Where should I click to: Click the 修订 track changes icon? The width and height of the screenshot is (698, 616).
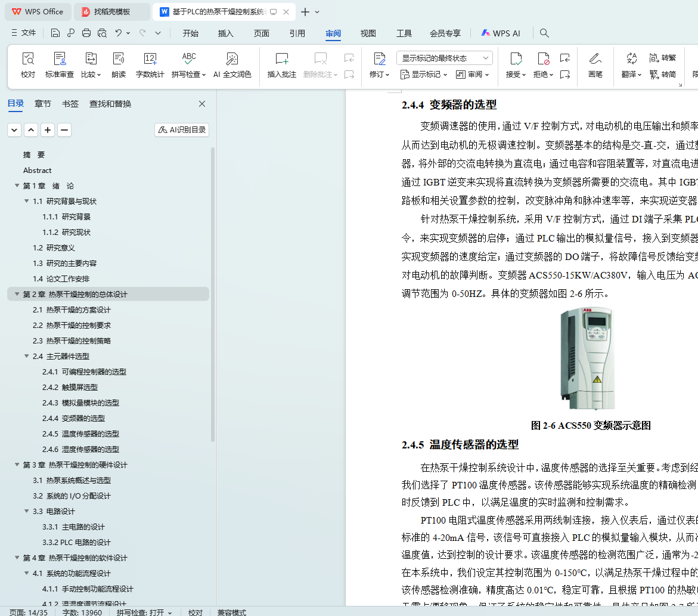coord(379,65)
